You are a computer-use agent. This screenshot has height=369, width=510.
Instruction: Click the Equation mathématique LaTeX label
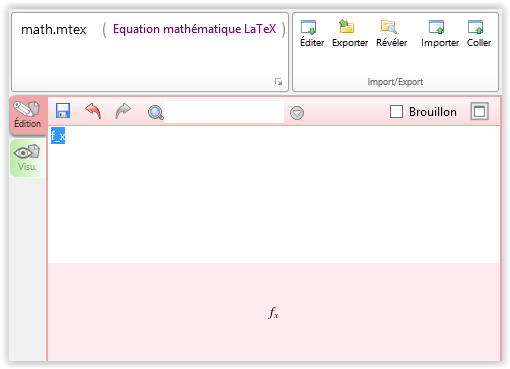pos(194,29)
